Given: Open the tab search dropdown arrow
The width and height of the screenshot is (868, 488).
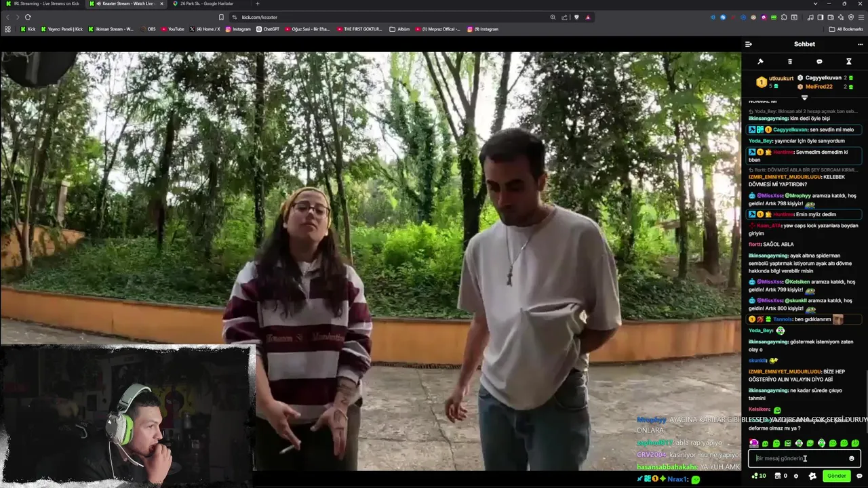Looking at the screenshot, I should [x=815, y=3].
